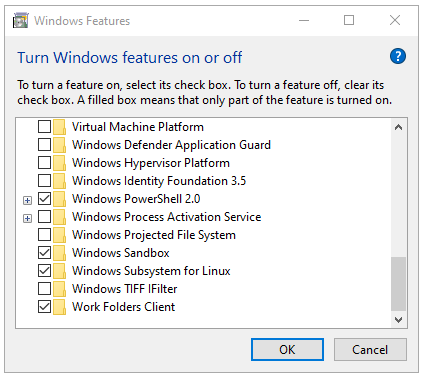The image size is (423, 378).
Task: Select the Windows Subsystem for Linux label
Action: [x=151, y=271]
